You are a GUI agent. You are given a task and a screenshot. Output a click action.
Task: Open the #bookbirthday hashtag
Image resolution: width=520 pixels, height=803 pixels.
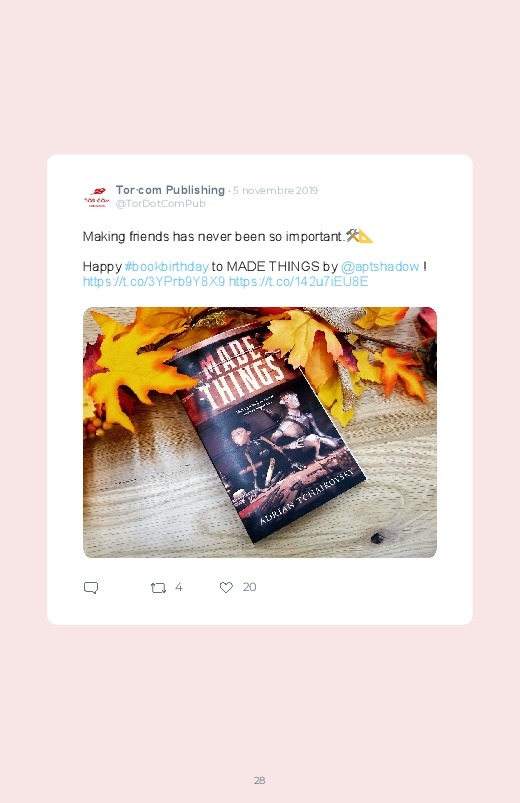point(167,267)
